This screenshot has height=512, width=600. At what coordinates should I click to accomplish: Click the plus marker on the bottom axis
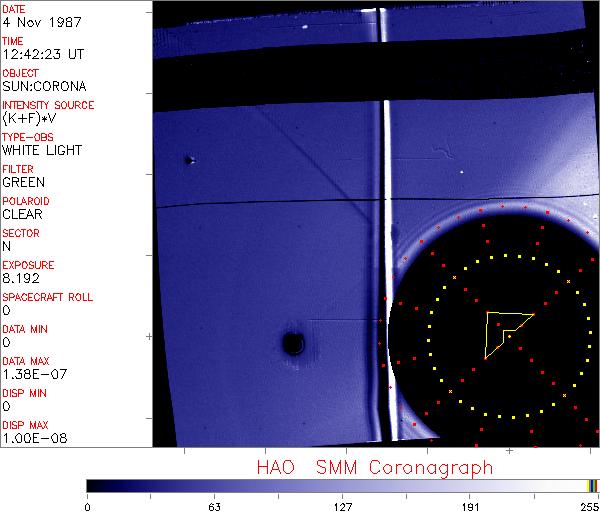tap(509, 451)
